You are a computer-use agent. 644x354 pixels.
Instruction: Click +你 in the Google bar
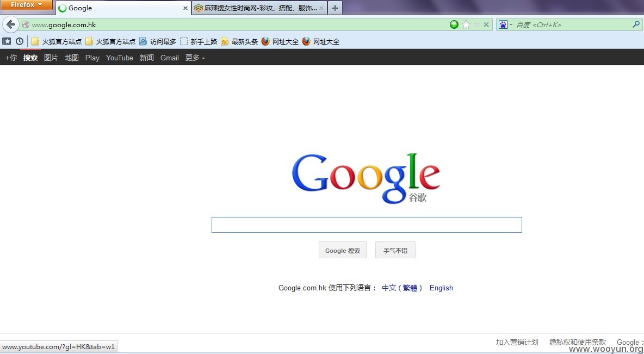point(11,58)
